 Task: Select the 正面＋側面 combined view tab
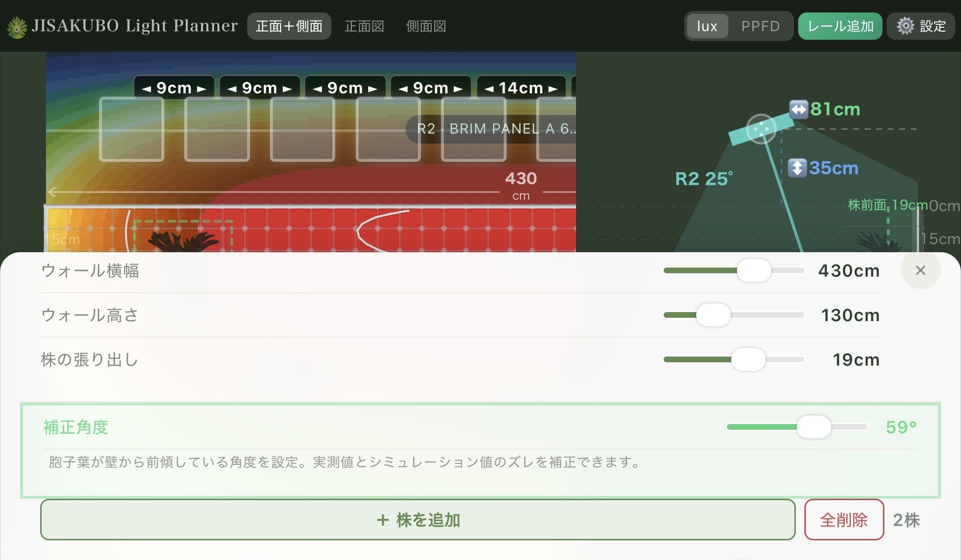(x=289, y=26)
